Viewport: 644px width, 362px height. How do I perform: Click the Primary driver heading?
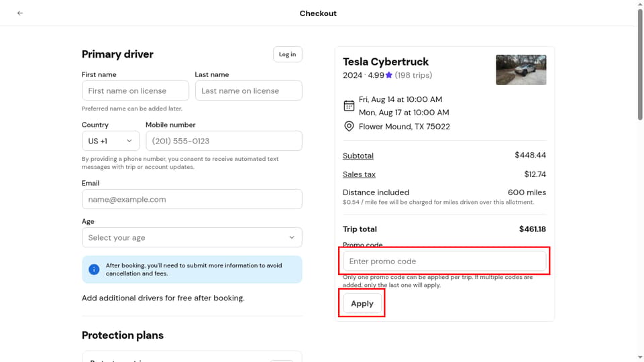117,54
